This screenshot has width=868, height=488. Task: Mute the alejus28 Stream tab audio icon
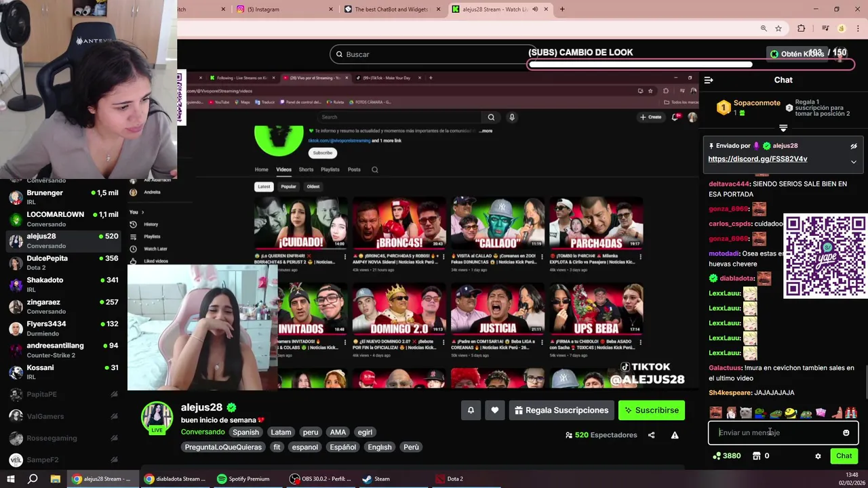coord(535,9)
